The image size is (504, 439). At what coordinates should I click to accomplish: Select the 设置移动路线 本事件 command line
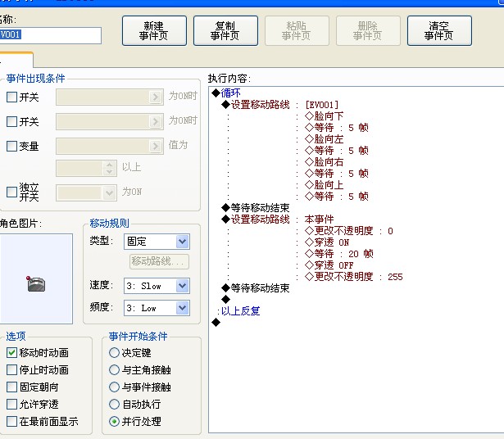[x=278, y=219]
